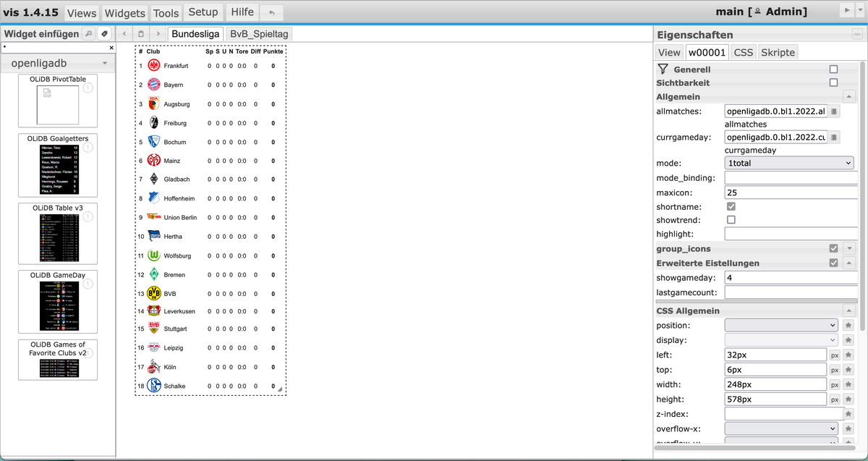
Task: Click the tag icon beside Widget einfügen
Action: [103, 34]
